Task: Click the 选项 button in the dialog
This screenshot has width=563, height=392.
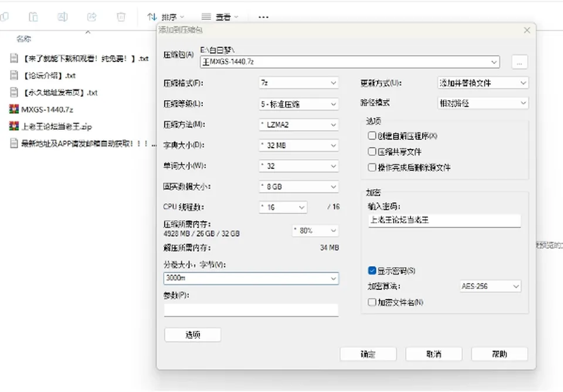Action: 193,335
